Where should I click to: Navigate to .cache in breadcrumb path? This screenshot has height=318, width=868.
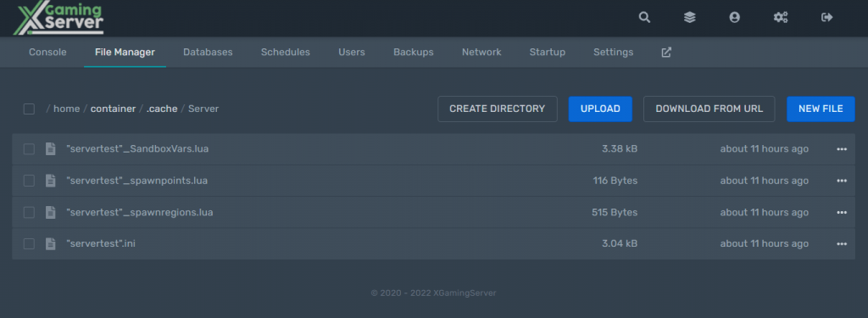tap(162, 109)
